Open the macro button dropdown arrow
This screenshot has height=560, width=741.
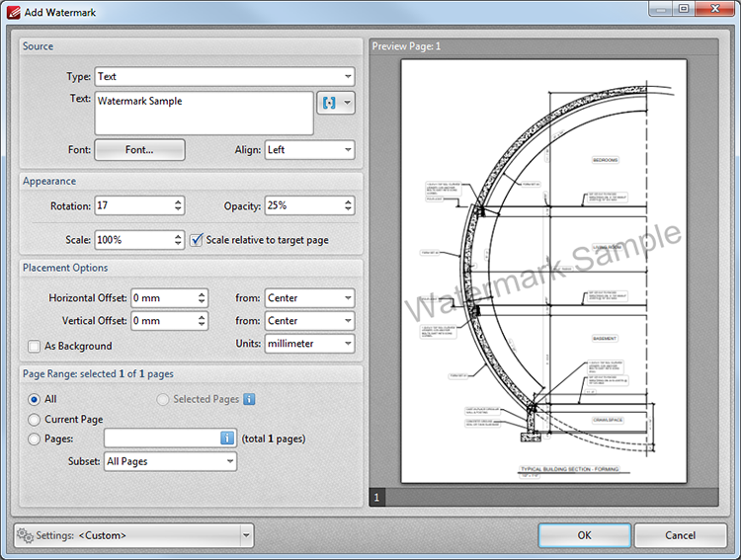coord(348,103)
